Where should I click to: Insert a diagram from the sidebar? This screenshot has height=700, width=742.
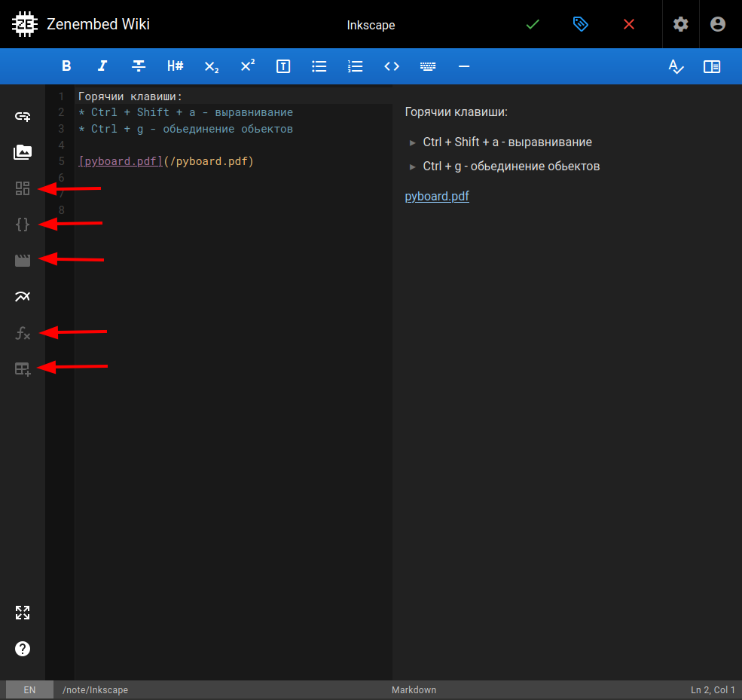tap(23, 297)
